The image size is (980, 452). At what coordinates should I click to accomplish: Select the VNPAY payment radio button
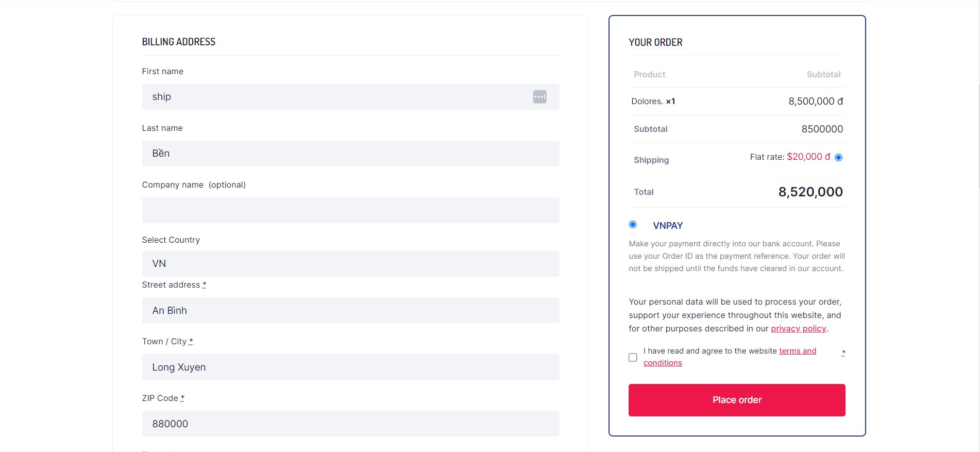click(x=633, y=225)
